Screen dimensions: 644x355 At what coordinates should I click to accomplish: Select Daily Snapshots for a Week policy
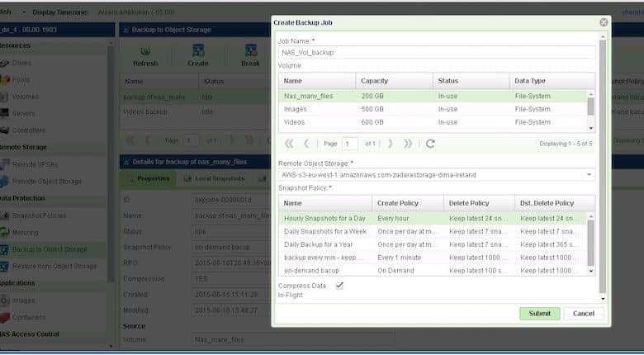point(433,231)
